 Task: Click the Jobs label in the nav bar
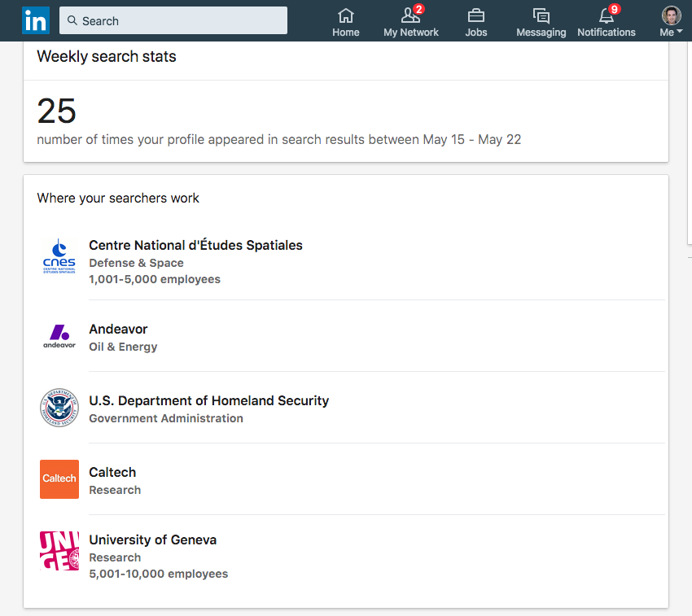[475, 33]
